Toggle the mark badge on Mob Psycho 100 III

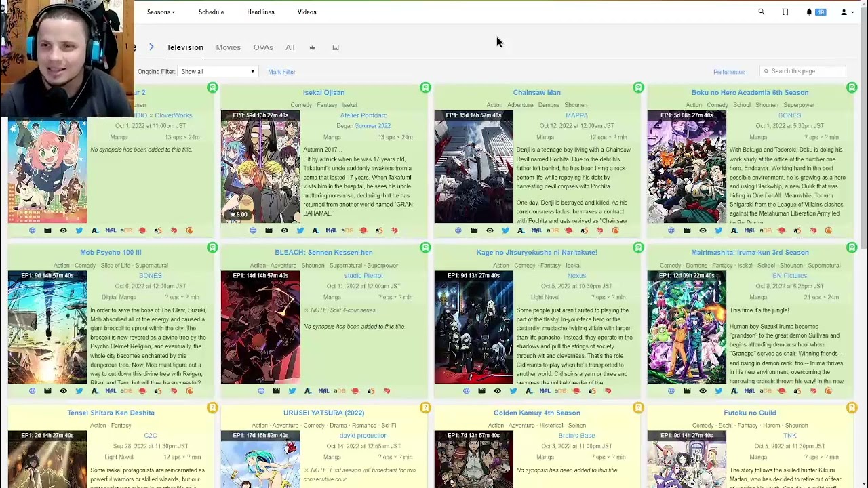[212, 247]
